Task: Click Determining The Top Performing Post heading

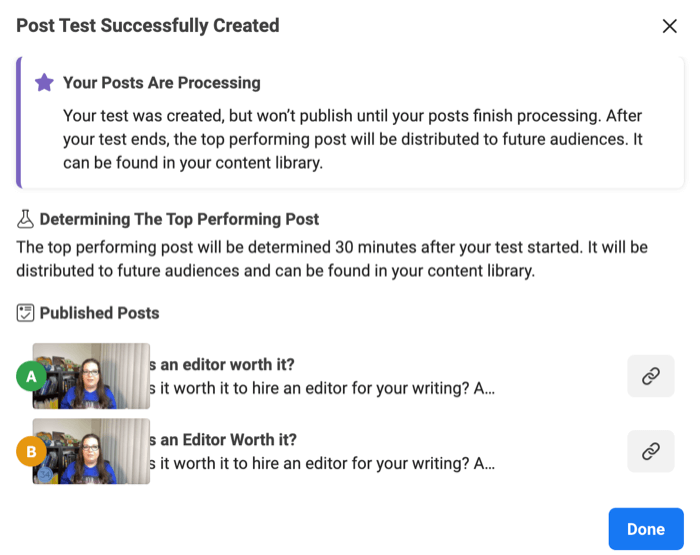Action: (x=179, y=219)
